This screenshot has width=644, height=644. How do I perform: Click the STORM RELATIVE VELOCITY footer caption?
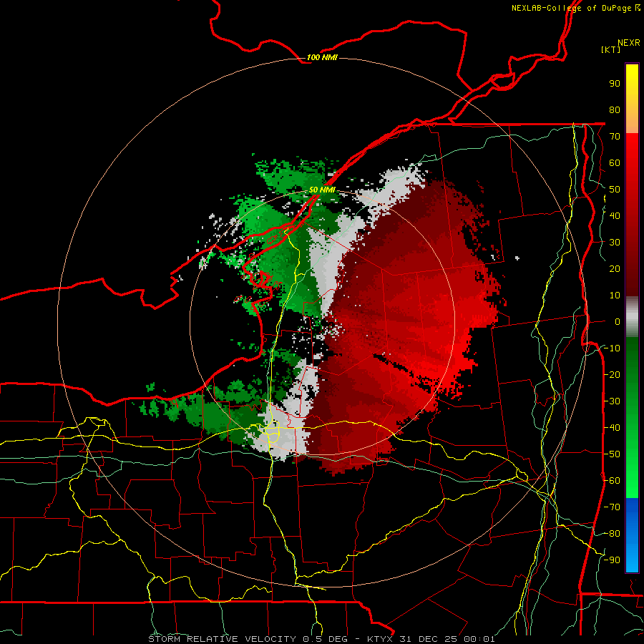(321, 639)
